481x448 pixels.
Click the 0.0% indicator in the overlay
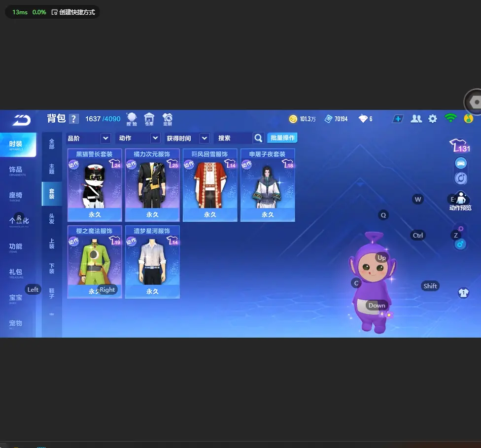39,12
